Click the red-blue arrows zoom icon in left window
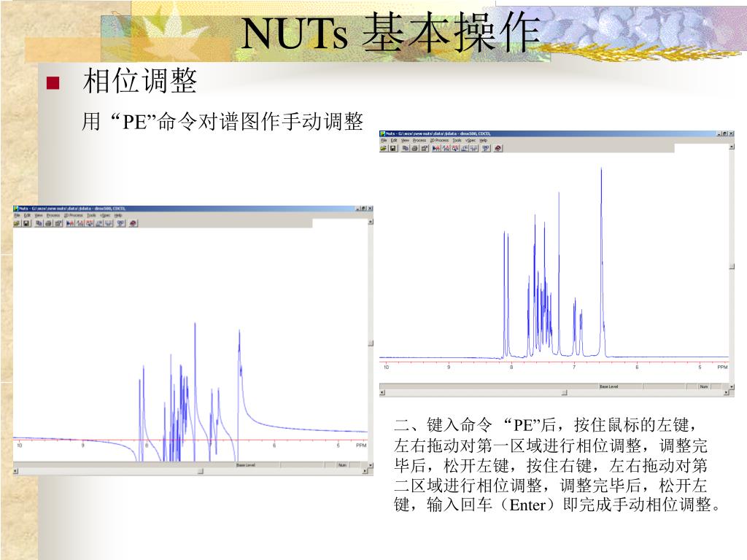747x560 pixels. tap(70, 223)
